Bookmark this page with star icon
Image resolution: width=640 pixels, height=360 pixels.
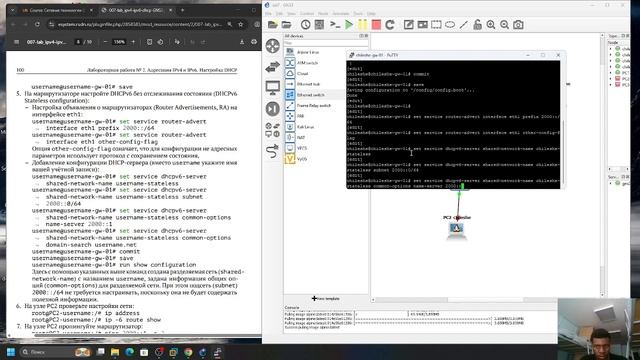click(x=241, y=24)
